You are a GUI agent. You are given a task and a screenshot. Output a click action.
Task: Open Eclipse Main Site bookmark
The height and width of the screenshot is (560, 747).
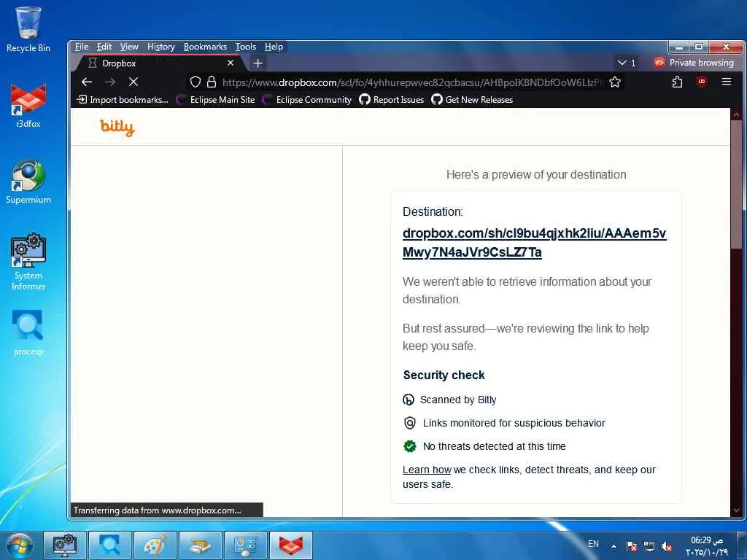click(x=216, y=99)
